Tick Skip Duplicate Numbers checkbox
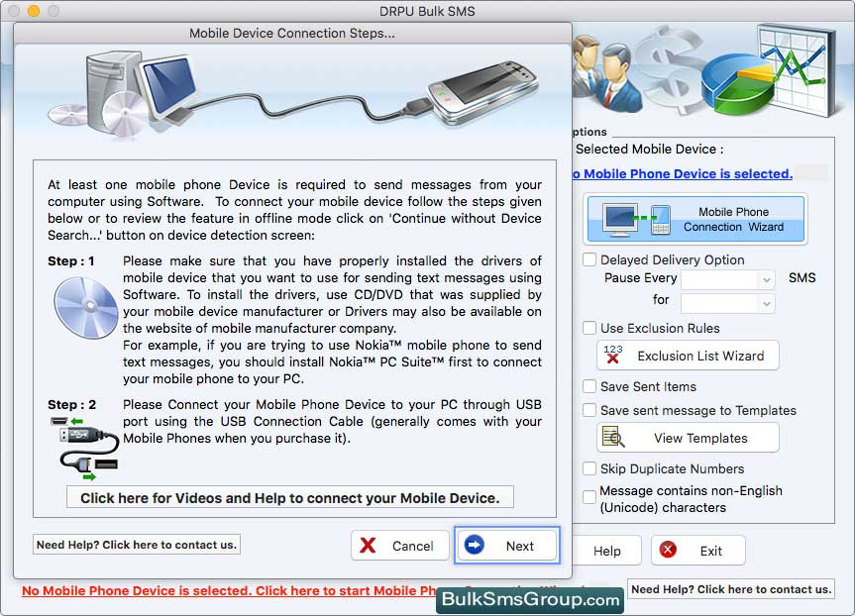855x616 pixels. 589,468
